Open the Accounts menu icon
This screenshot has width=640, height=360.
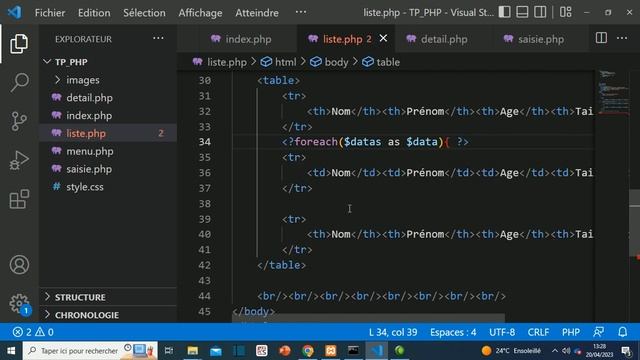pos(19,264)
